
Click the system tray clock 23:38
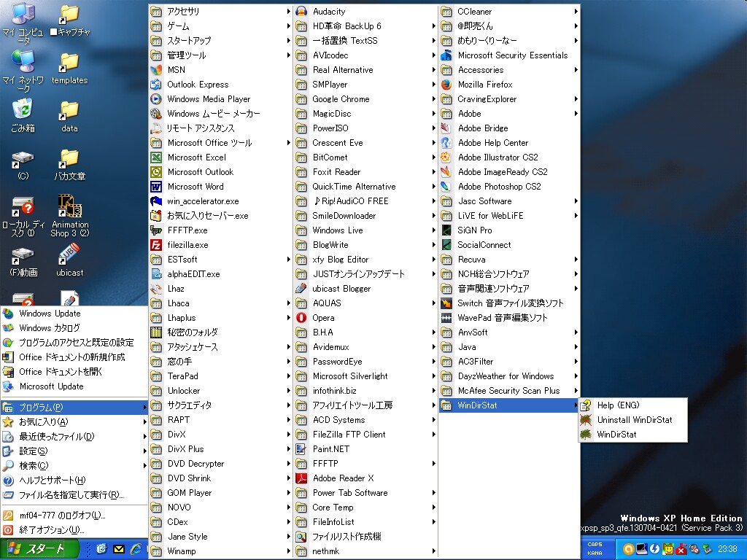727,549
